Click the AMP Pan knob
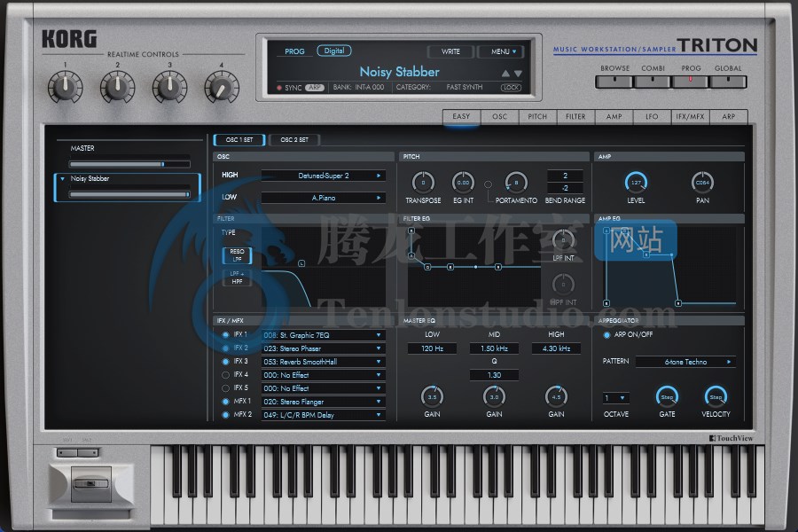The image size is (798, 532). point(703,183)
